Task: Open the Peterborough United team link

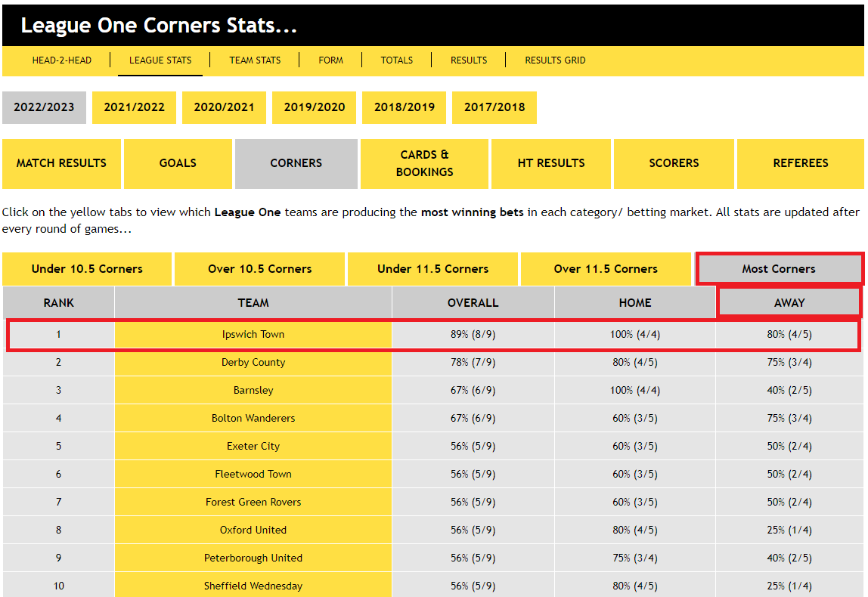Action: pyautogui.click(x=253, y=558)
